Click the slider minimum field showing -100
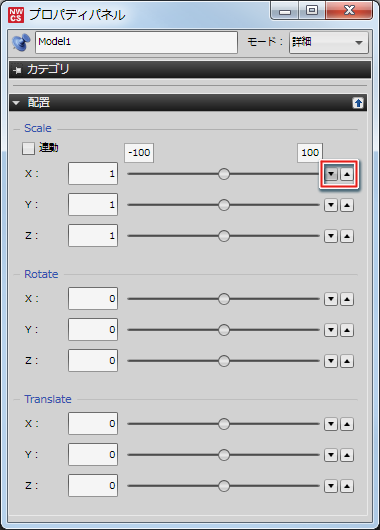 click(139, 153)
